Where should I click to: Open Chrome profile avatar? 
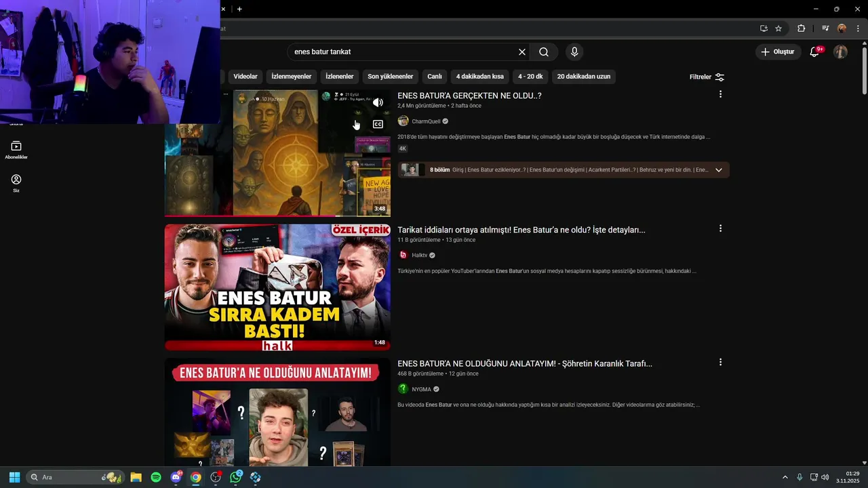(x=842, y=28)
